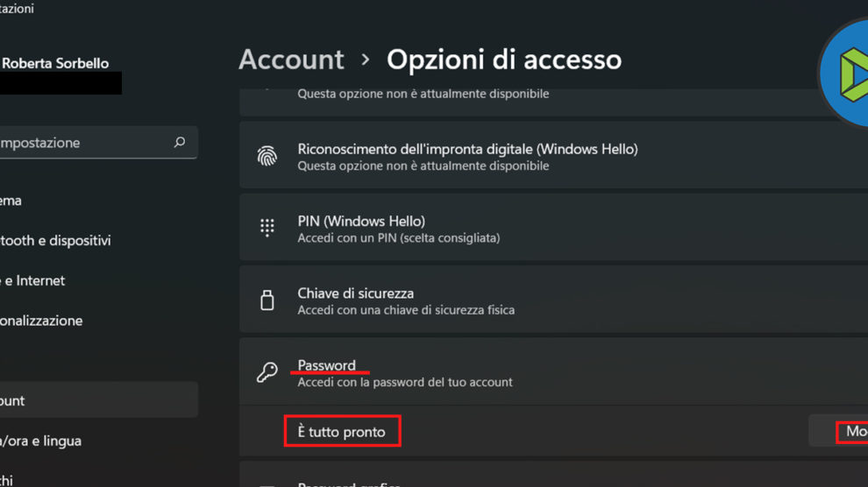
Task: Open Roberta Sorbello user profile
Action: [55, 63]
